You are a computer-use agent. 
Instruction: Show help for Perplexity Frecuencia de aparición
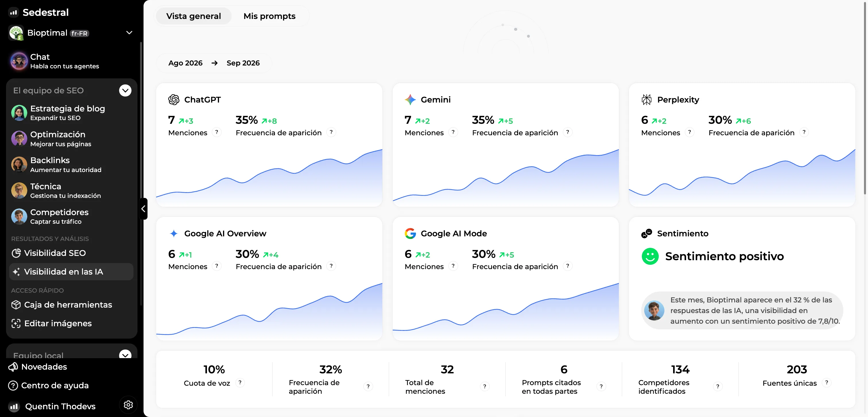804,132
